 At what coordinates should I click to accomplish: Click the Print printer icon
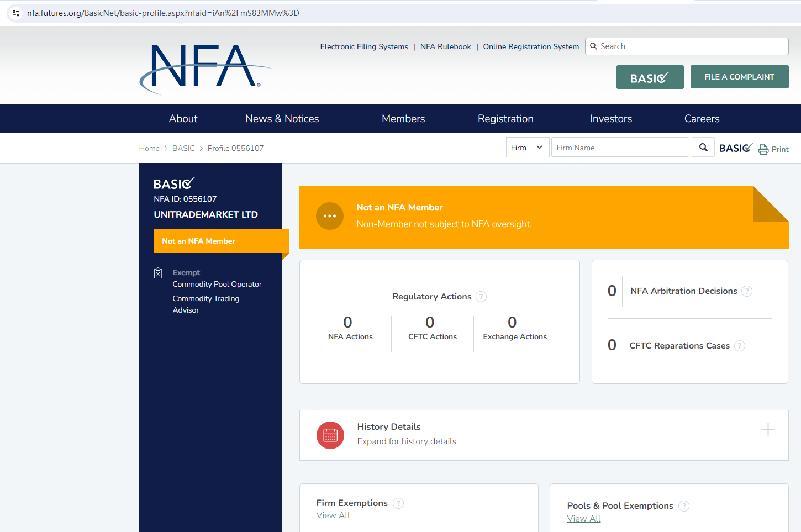763,149
